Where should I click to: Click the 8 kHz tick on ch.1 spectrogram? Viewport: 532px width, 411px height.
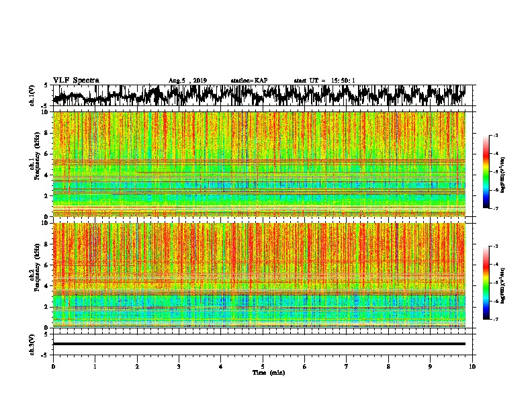(47, 133)
